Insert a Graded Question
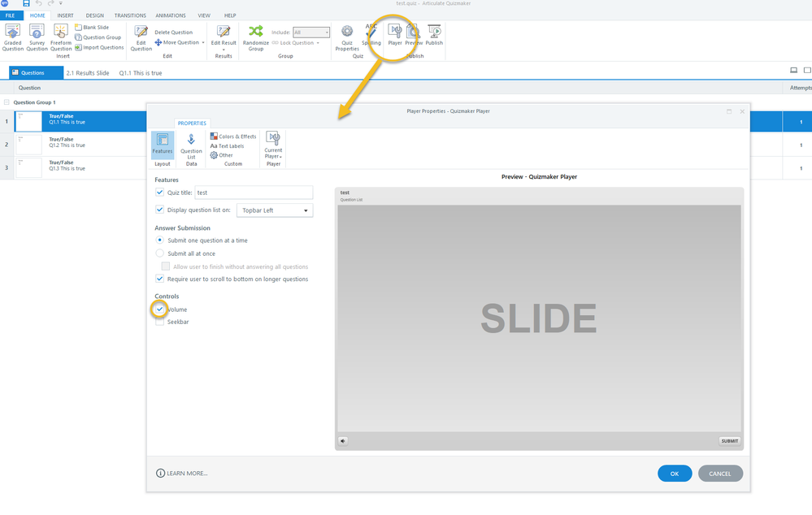The width and height of the screenshot is (812, 515). (12, 37)
